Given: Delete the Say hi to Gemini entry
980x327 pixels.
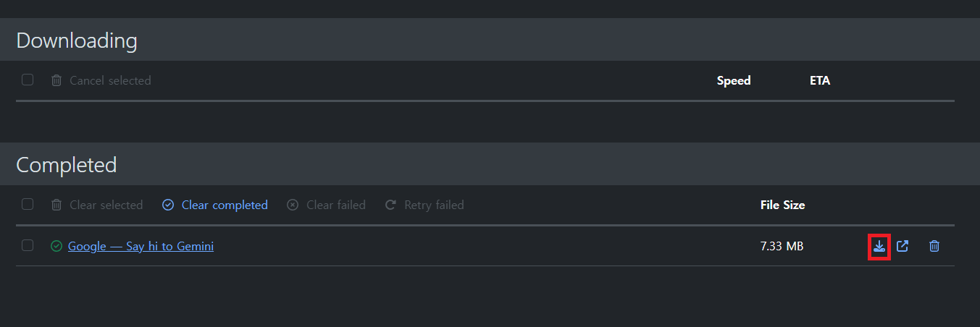Looking at the screenshot, I should coord(934,247).
